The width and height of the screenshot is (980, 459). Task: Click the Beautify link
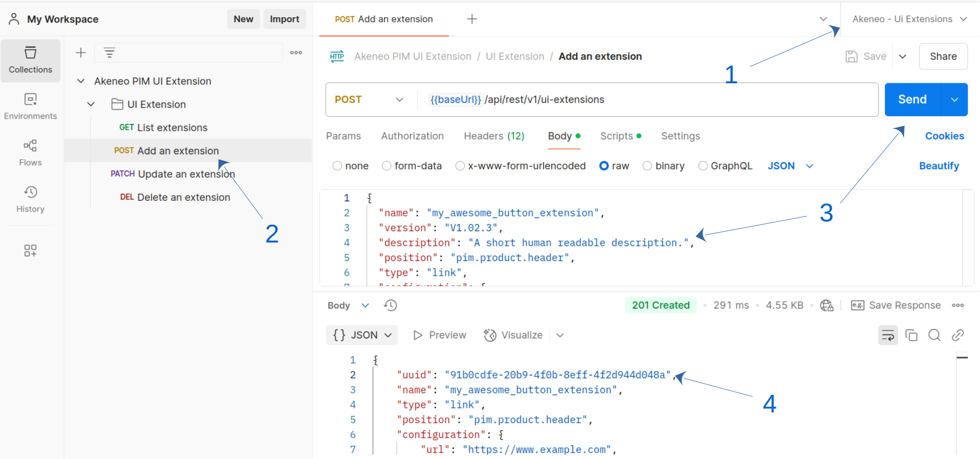[x=938, y=166]
